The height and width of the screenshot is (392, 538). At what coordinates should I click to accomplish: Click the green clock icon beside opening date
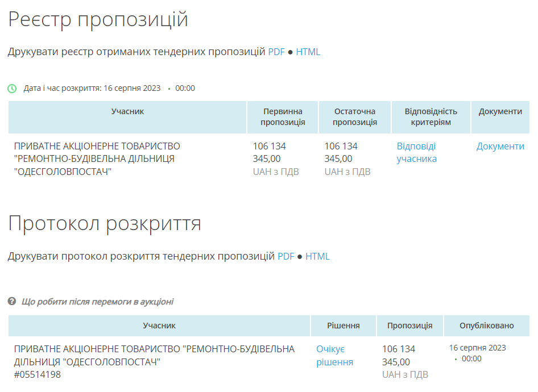pos(12,89)
